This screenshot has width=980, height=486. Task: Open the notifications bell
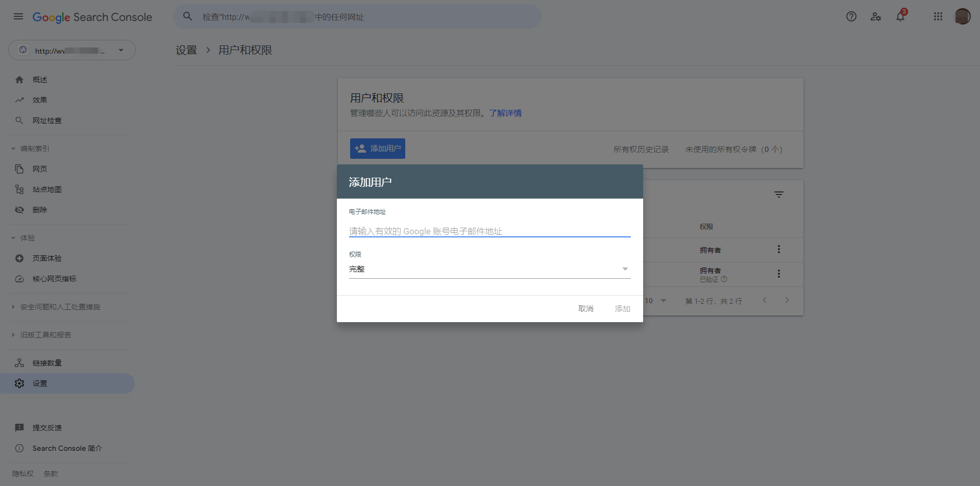[900, 17]
